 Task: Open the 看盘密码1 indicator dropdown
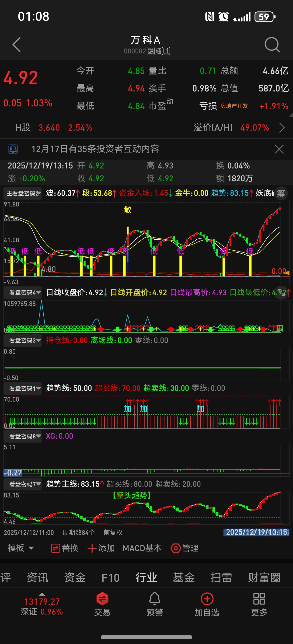point(23,388)
